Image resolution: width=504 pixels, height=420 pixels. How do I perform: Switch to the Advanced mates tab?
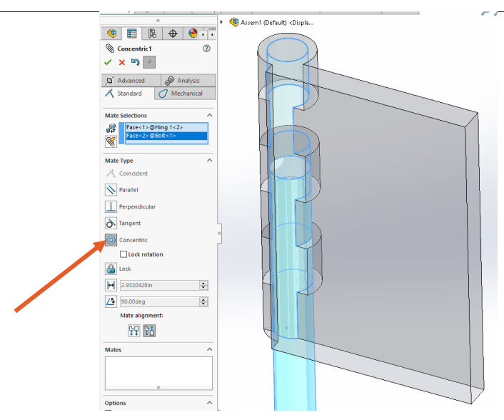point(131,81)
